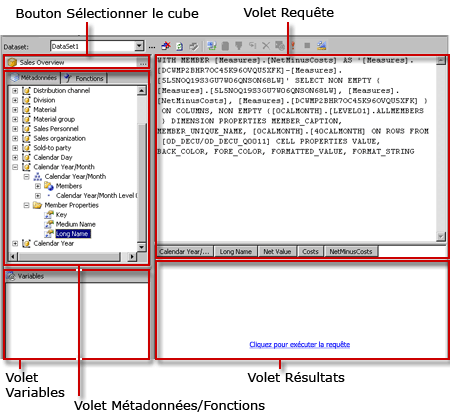Click the Distribution channel dimension icon
Image resolution: width=450 pixels, height=416 pixels.
point(26,90)
